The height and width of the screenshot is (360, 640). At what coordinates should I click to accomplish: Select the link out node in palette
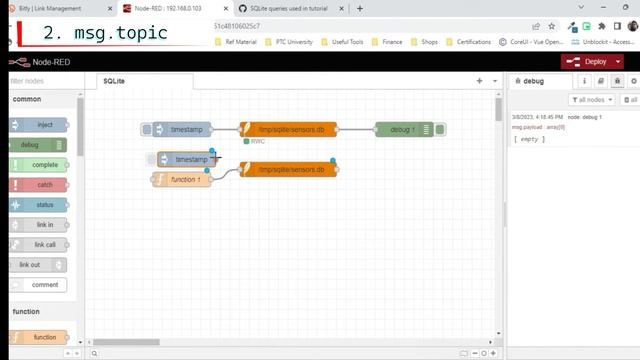pyautogui.click(x=38, y=265)
